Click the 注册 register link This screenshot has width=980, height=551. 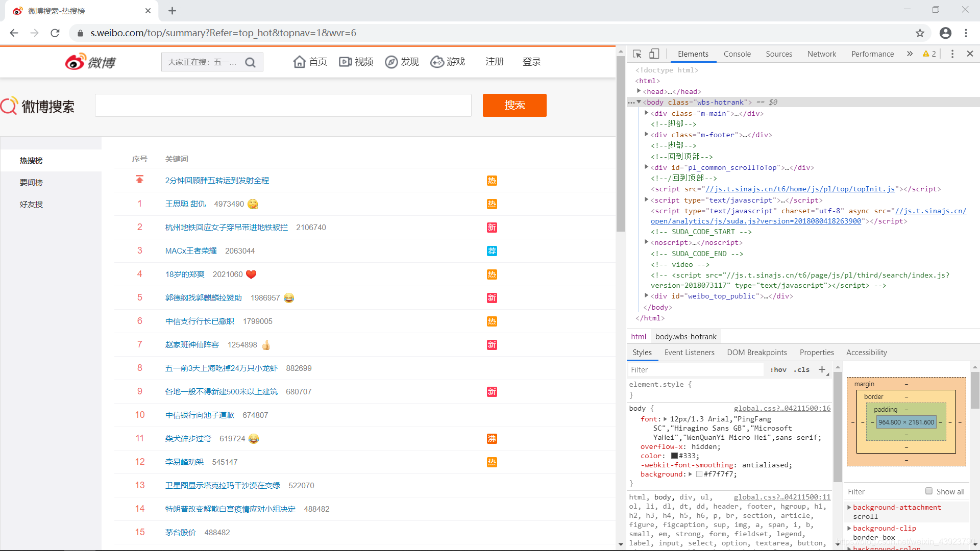coord(495,62)
